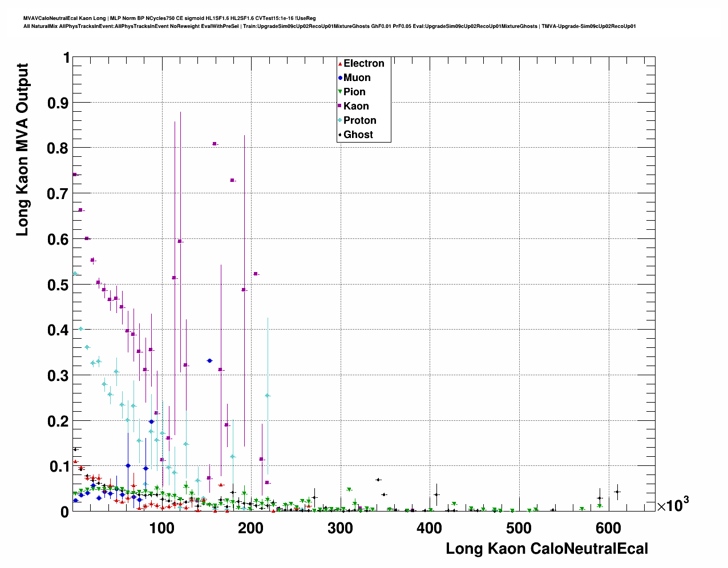
Task: Click x-axis tick label 200
Action: click(251, 528)
